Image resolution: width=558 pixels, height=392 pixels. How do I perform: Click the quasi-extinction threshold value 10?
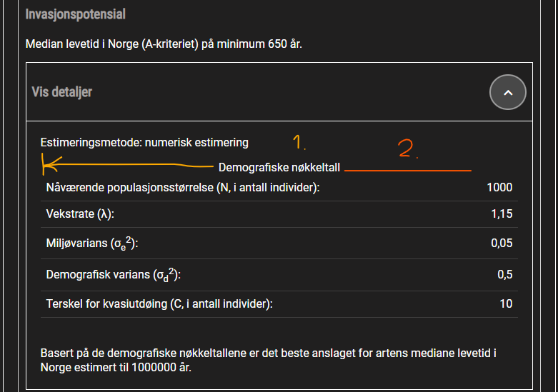click(506, 303)
